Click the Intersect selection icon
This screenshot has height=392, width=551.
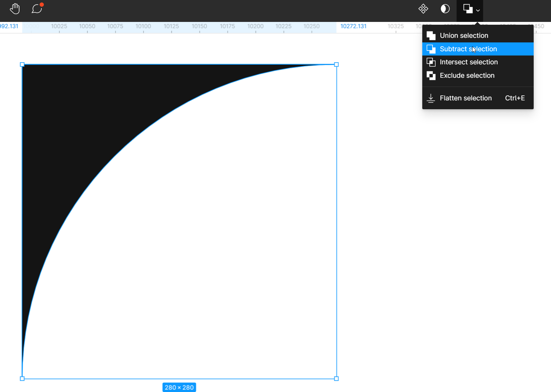tap(431, 62)
